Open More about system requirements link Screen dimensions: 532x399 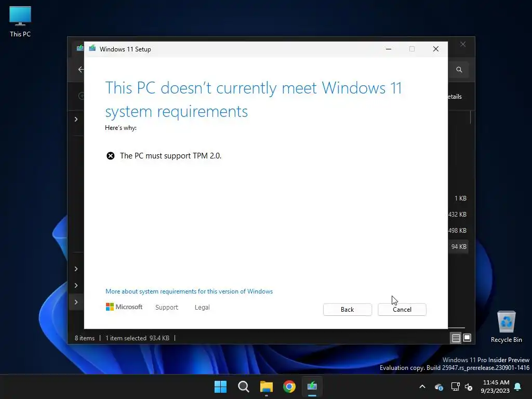click(x=189, y=291)
